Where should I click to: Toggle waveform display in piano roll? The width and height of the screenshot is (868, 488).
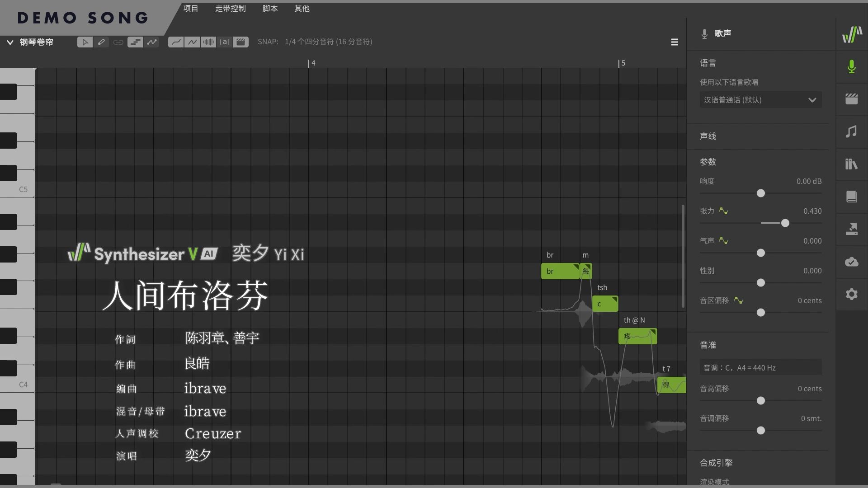(x=208, y=42)
